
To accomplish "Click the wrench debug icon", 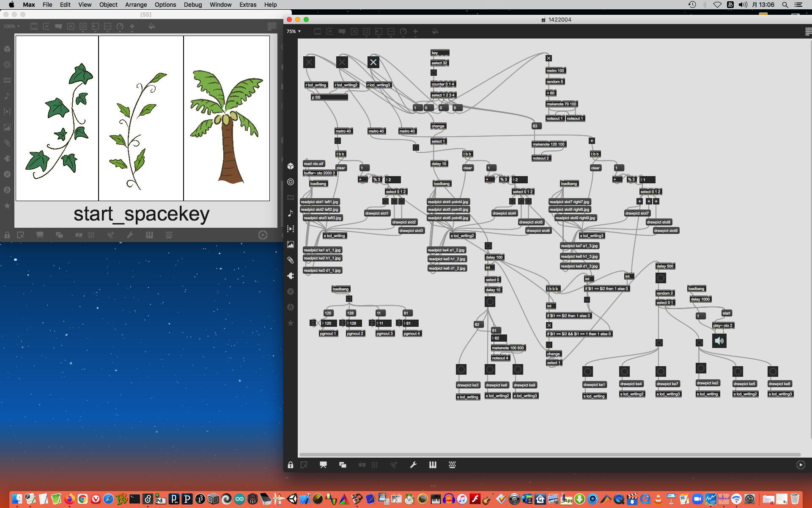I will [x=413, y=465].
